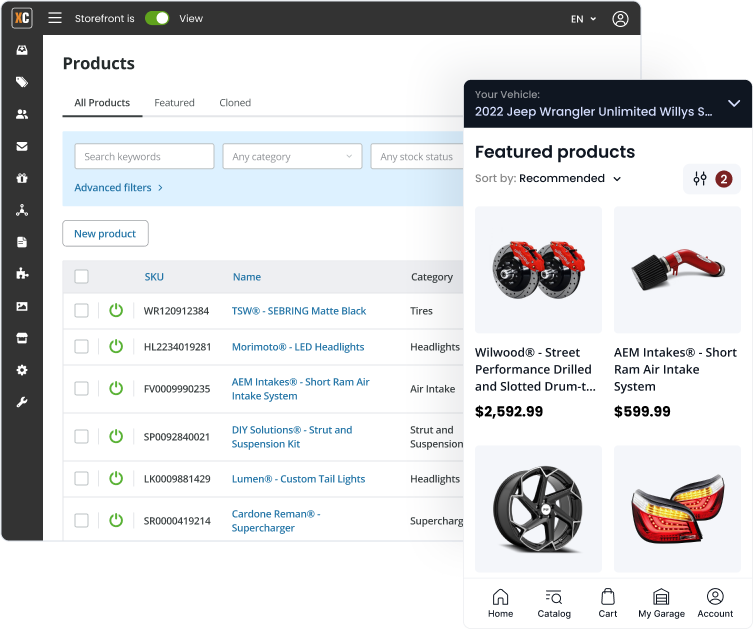The height and width of the screenshot is (629, 753).
Task: Toggle power status for DIY Solutions row
Action: tap(116, 436)
